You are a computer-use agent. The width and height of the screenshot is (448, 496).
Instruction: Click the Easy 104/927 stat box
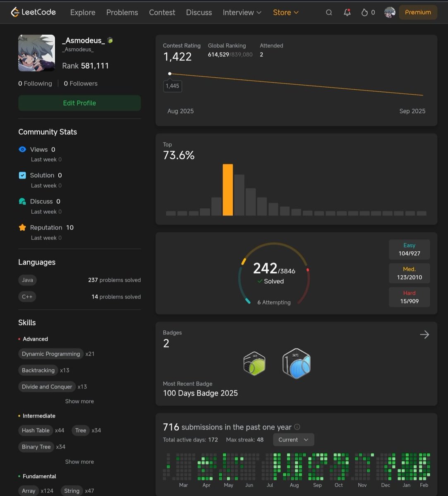409,250
